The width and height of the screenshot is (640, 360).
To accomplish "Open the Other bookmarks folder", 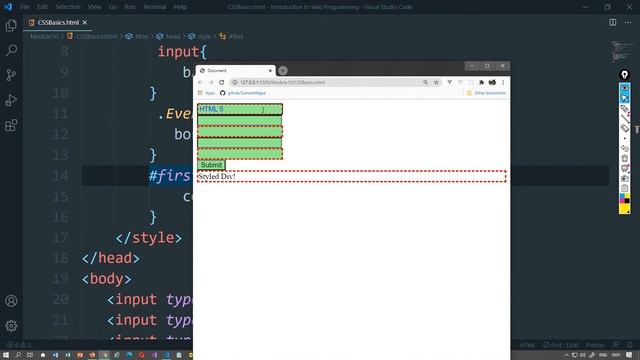I will pos(486,93).
